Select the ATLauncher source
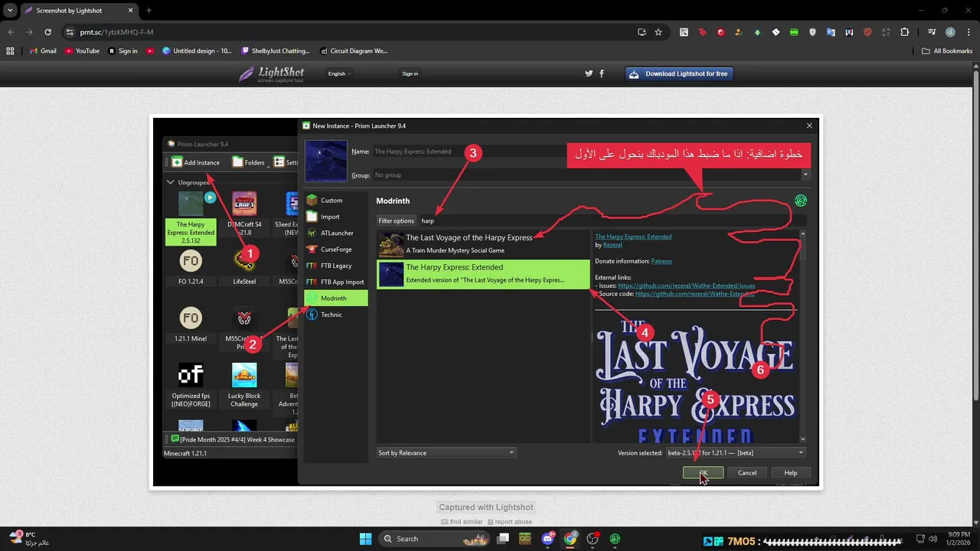Screen dimensions: 980x551 (335, 233)
